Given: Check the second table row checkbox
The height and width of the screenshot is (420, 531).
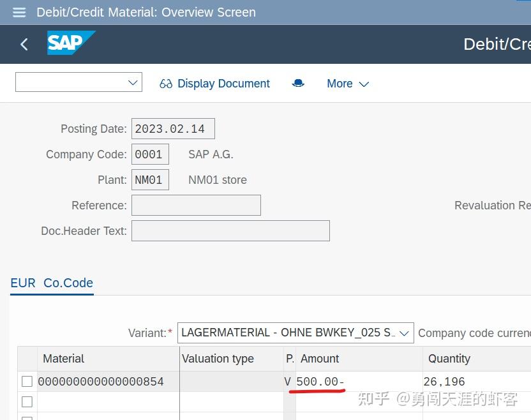Looking at the screenshot, I should 27,402.
